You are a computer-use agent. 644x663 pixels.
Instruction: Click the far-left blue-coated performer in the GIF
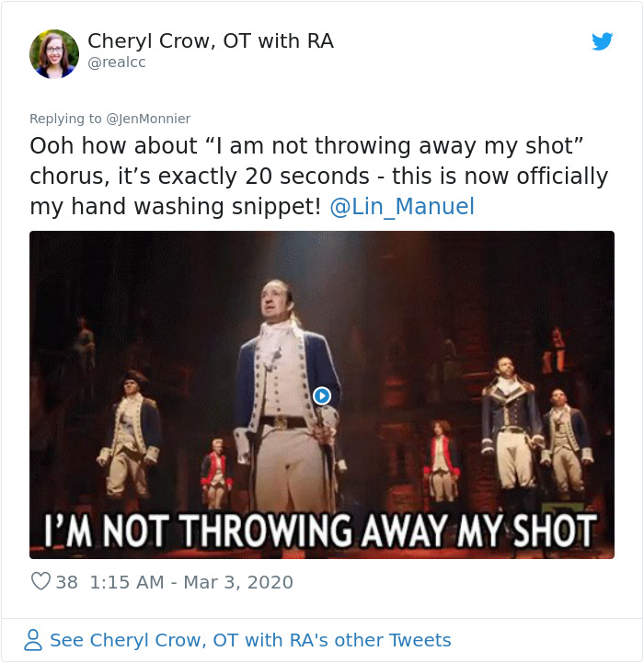(134, 432)
